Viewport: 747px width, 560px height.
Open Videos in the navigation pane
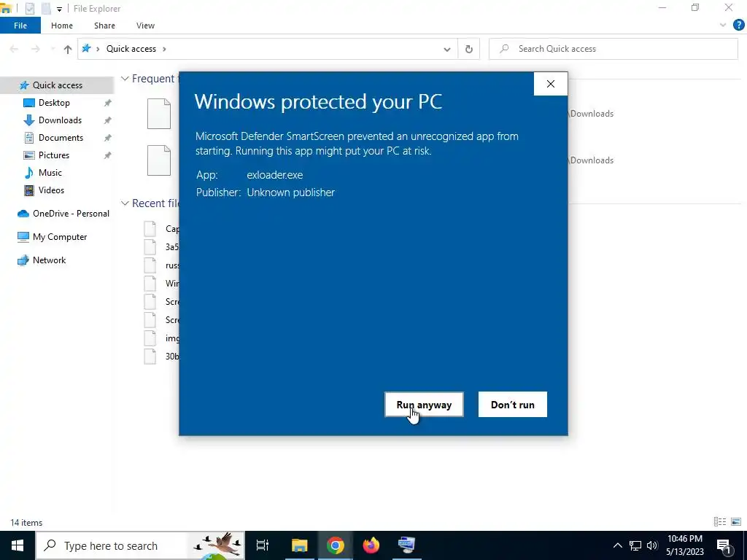point(51,190)
